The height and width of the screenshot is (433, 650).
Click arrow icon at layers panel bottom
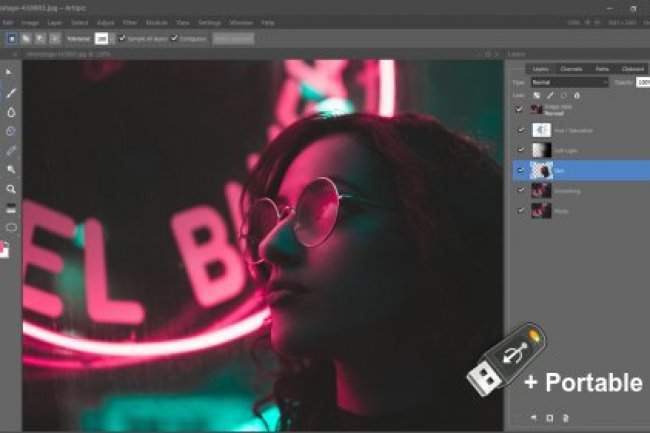(x=534, y=418)
